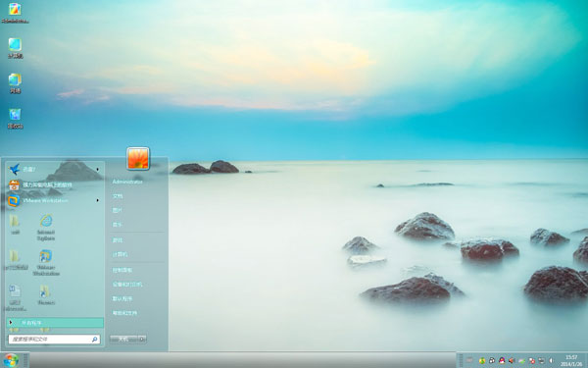Click the speaker volume tray icon
Screen dimensions: 588x368
click(x=512, y=361)
